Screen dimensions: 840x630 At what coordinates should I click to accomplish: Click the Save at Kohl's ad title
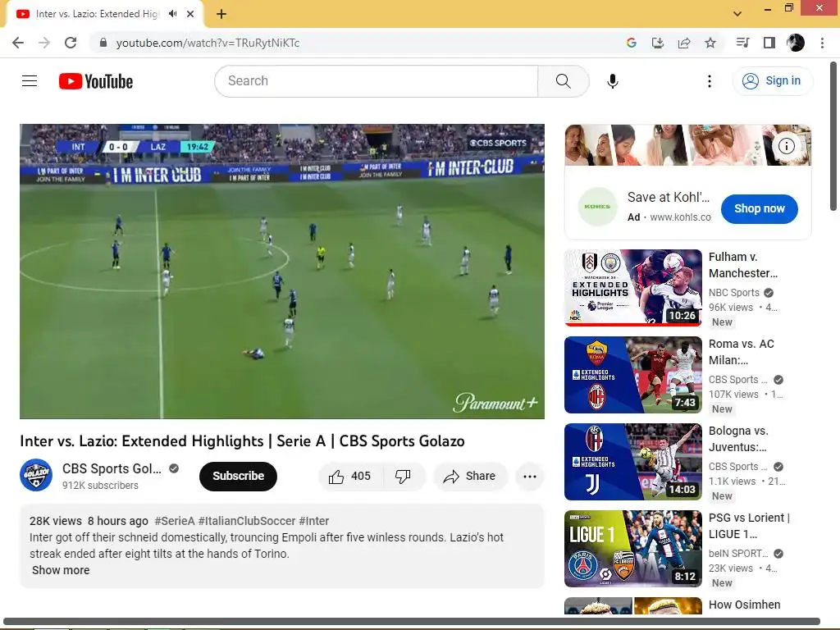point(668,197)
